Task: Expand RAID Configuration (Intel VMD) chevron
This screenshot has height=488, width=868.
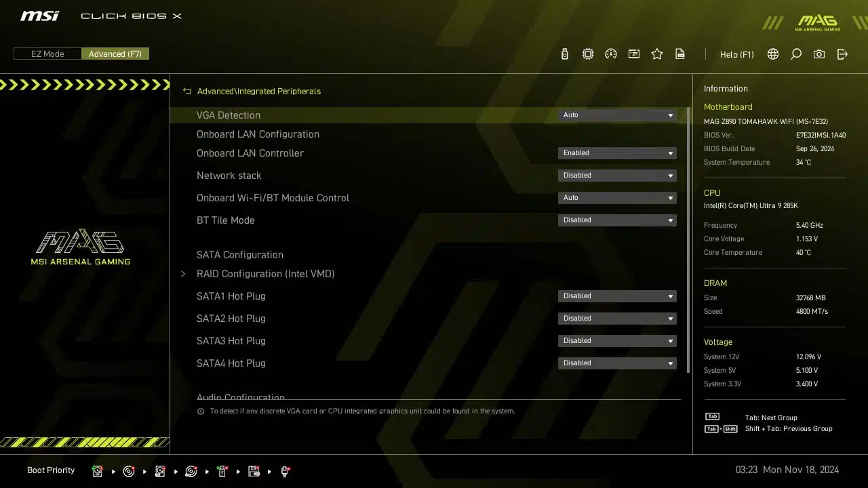Action: [x=183, y=274]
